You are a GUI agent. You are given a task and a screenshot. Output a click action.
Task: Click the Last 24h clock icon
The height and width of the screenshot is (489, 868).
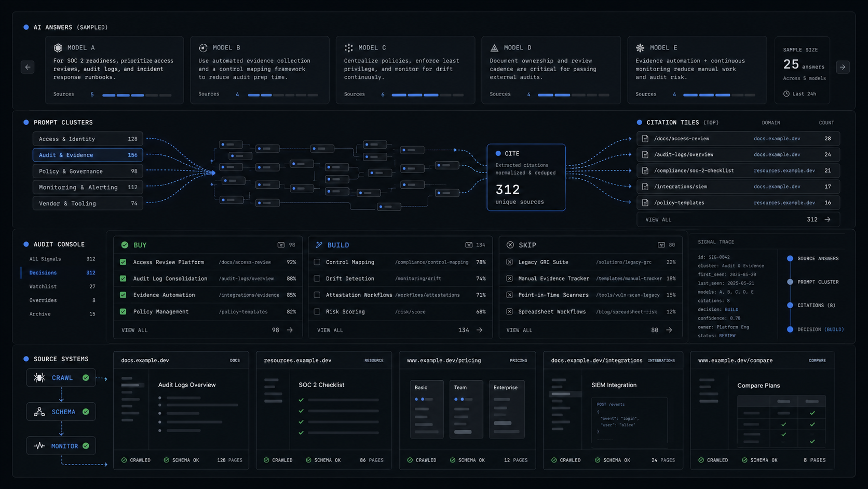click(786, 94)
